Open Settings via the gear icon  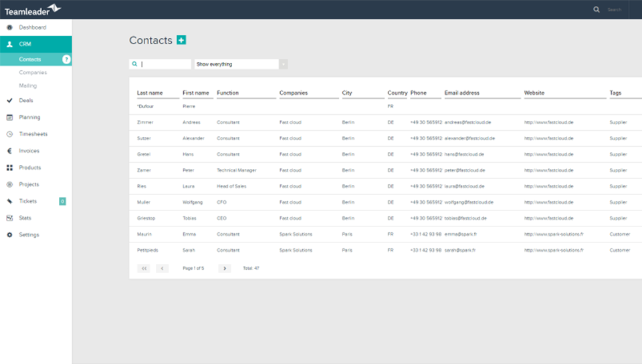pyautogui.click(x=9, y=235)
